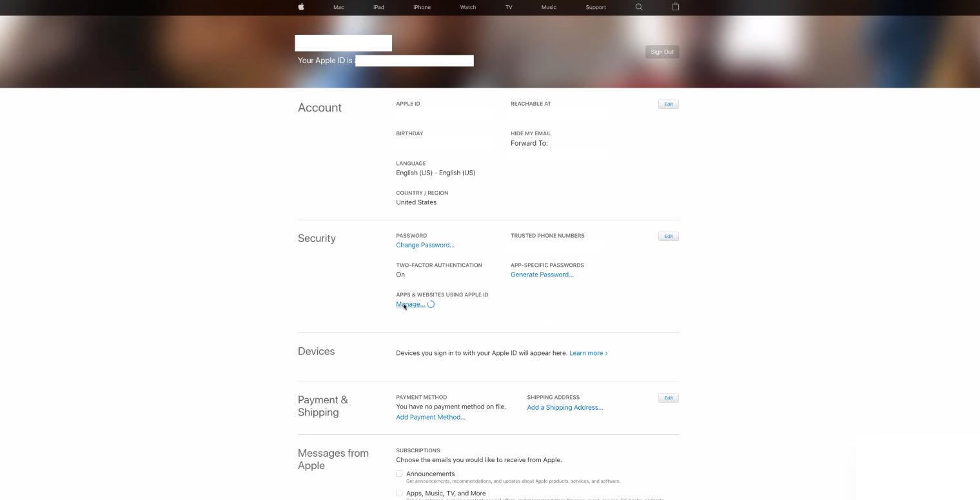Click the Generate Password link
This screenshot has width=980, height=500.
(542, 274)
